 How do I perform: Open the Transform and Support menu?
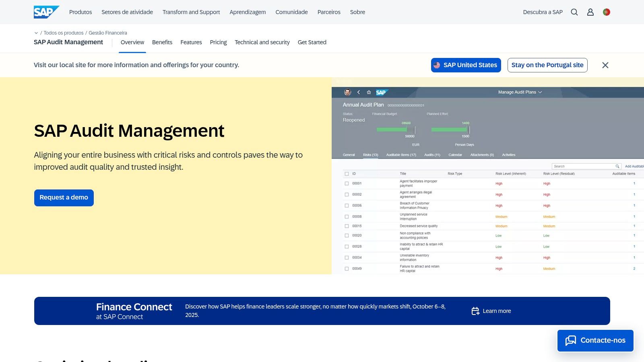(191, 12)
